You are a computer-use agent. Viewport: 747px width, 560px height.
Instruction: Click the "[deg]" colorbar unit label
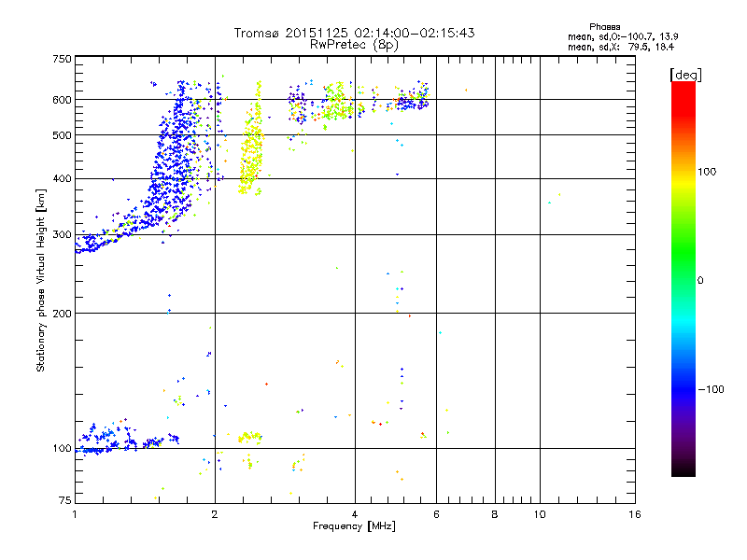pyautogui.click(x=685, y=75)
